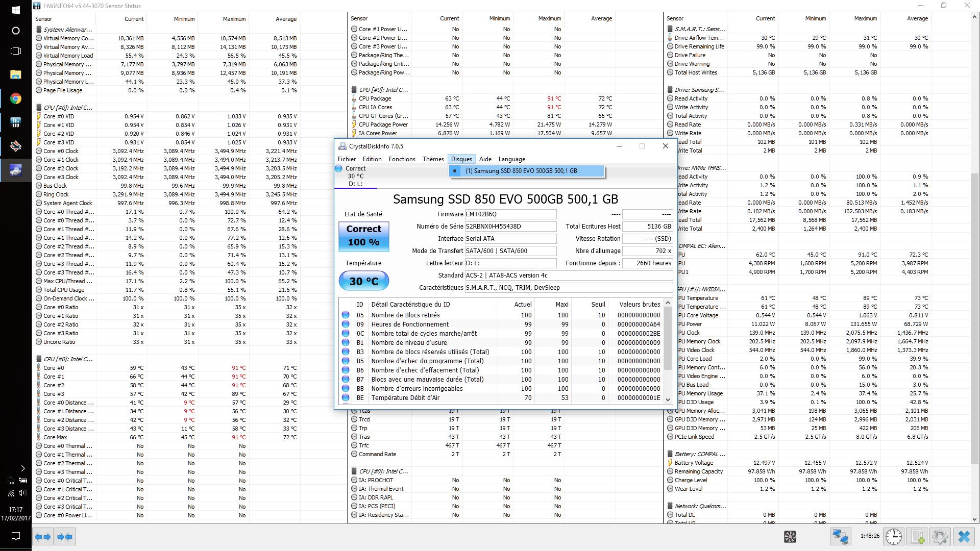Click the Disques menu
Viewport: 980px width, 551px height.
[461, 159]
